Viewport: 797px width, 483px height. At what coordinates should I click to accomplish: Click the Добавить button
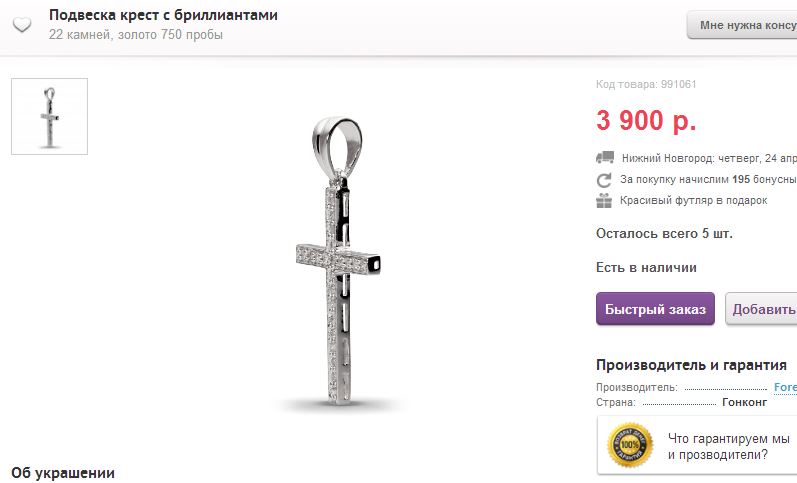tap(761, 309)
